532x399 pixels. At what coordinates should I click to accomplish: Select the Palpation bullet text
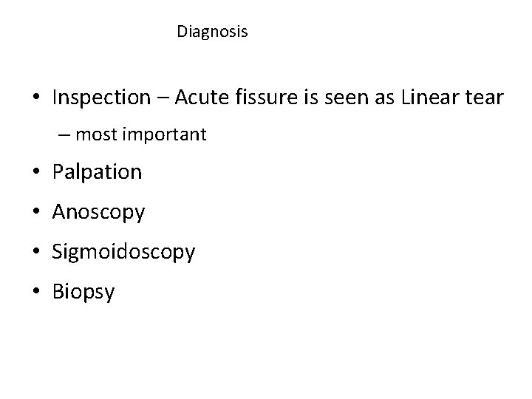point(97,172)
